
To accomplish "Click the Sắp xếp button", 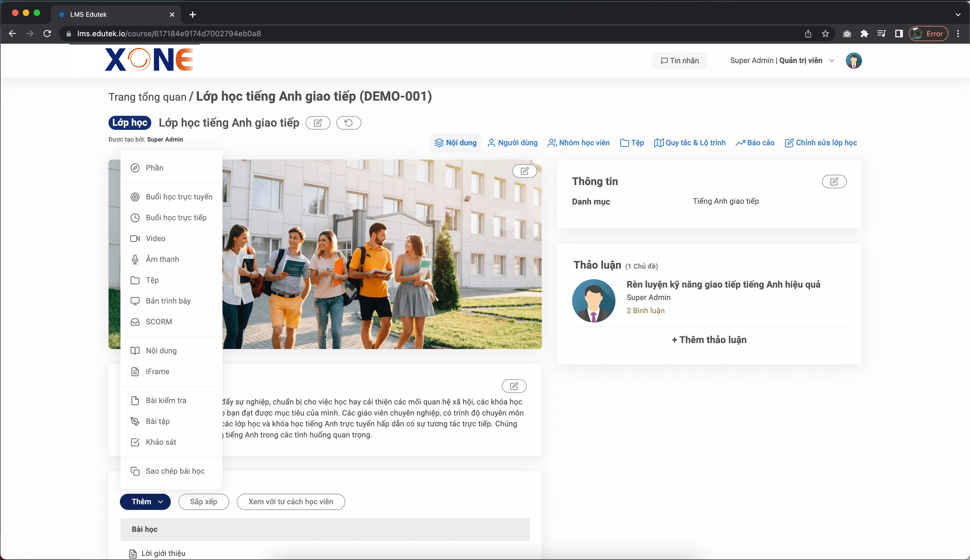I will tap(204, 502).
